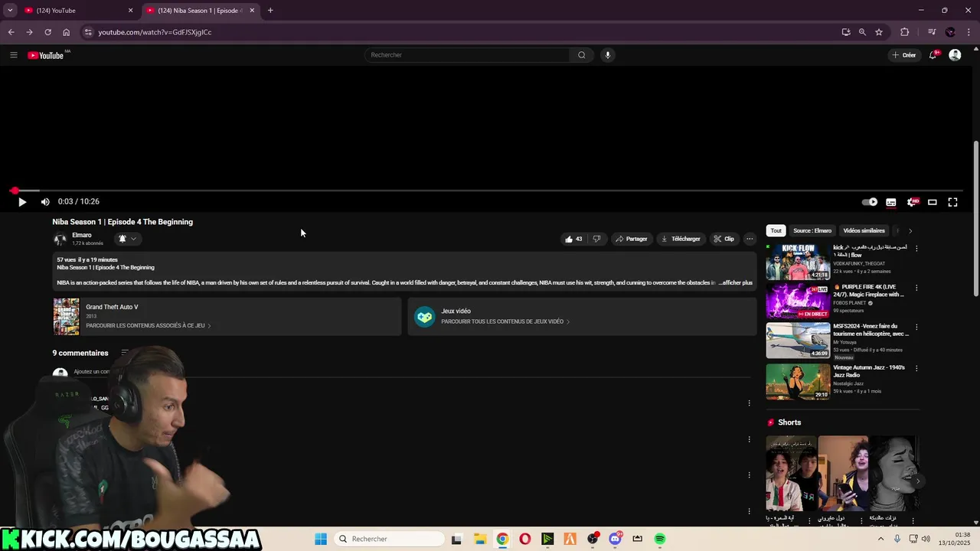This screenshot has width=980, height=551.
Task: Open Opera browser from taskbar
Action: [x=524, y=539]
